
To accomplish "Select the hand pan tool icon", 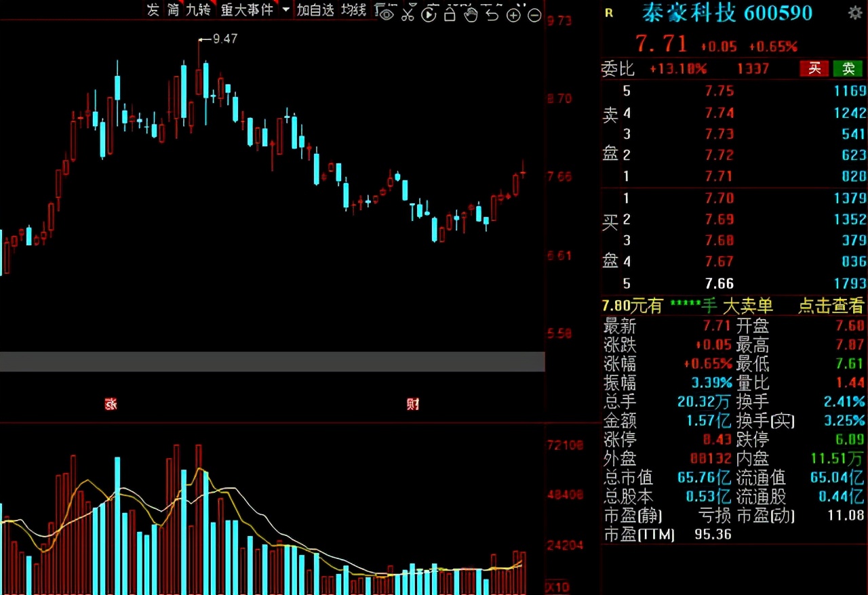I will pos(471,15).
